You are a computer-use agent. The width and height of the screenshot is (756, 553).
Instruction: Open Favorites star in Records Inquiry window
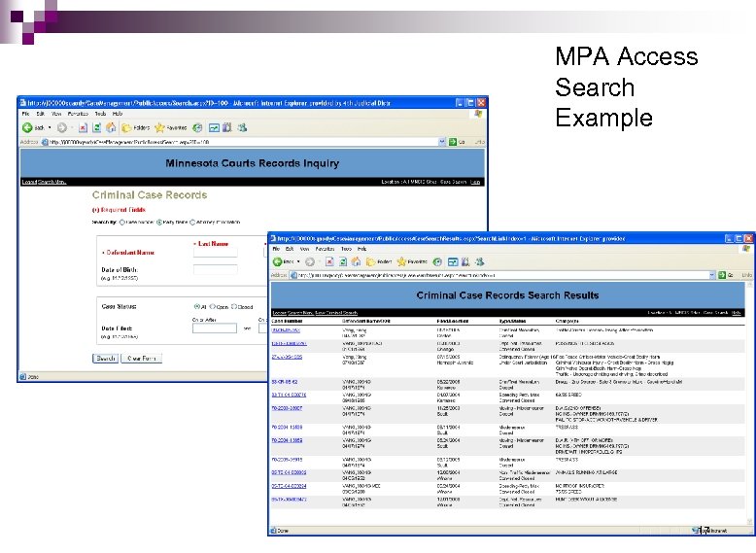click(170, 127)
